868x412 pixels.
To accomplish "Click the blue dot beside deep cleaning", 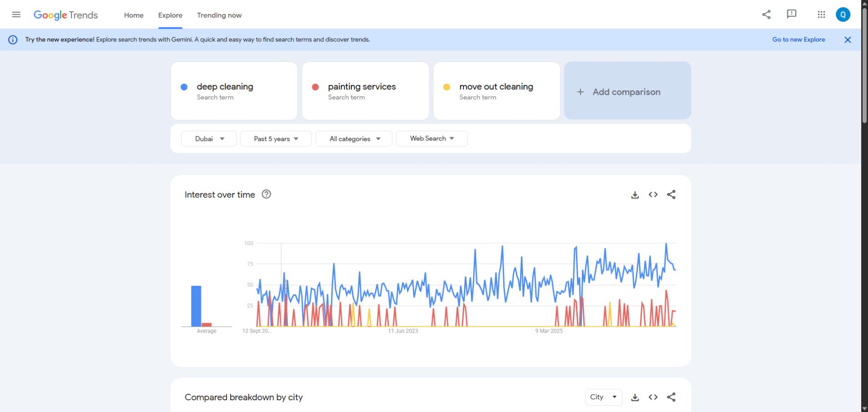I will pos(184,87).
